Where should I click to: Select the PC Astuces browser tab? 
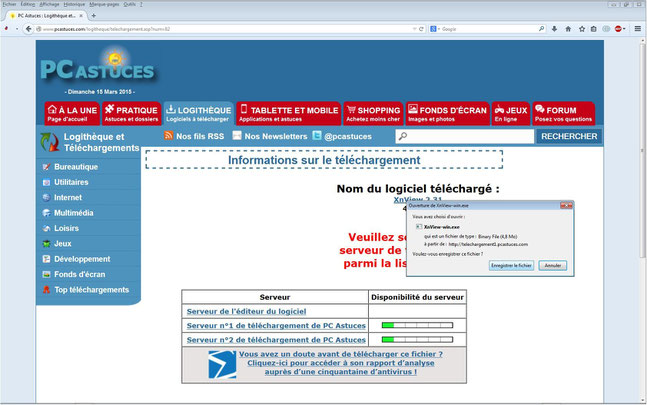click(47, 16)
